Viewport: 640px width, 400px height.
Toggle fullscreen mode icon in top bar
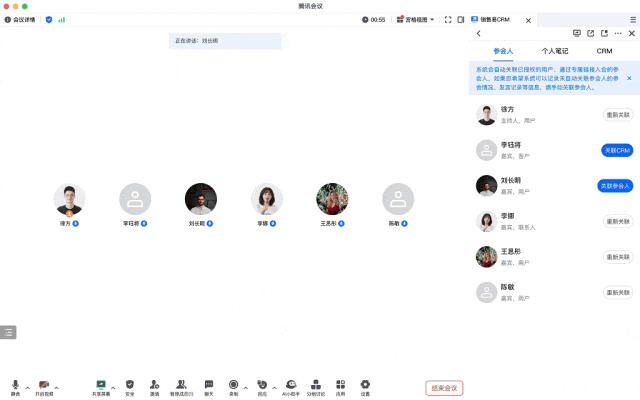coord(447,19)
